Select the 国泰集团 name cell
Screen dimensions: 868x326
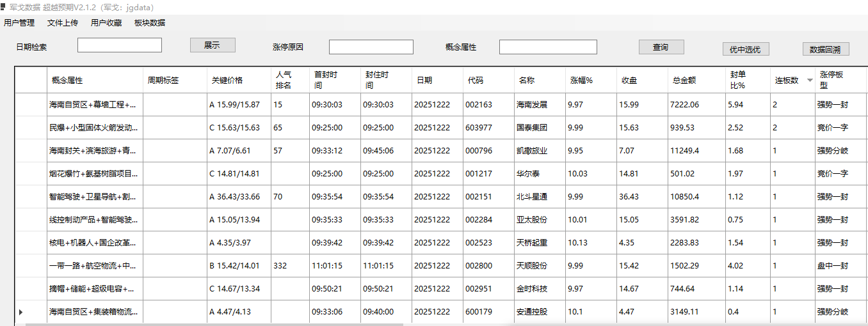click(540, 128)
